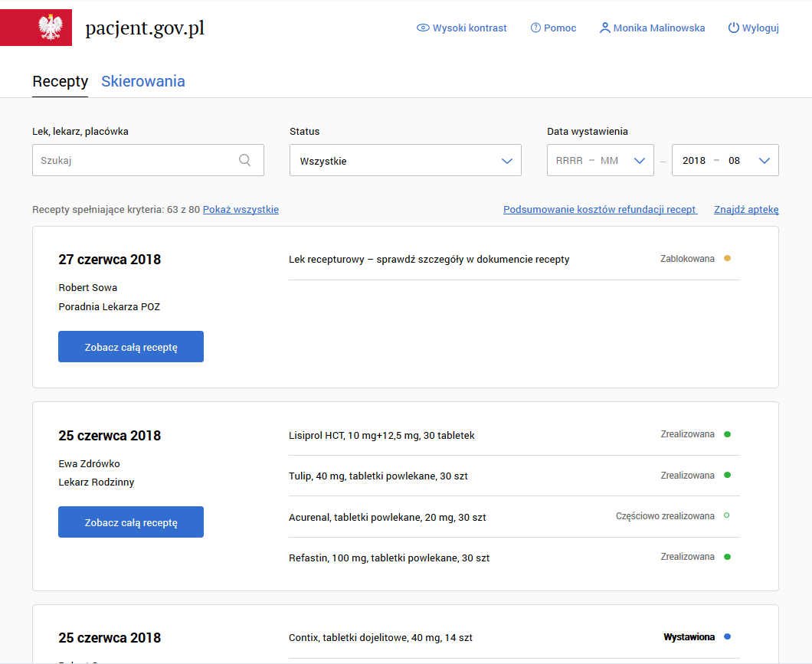Click the blue Wystawiona status dot

point(727,636)
